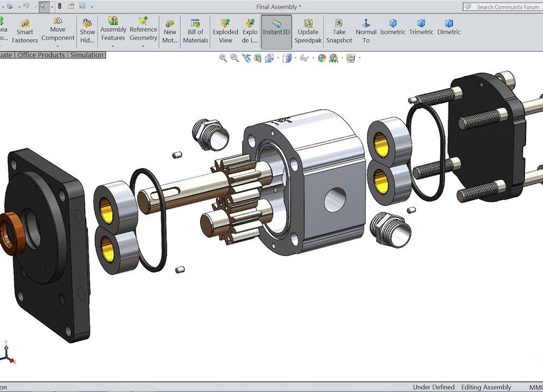543x392 pixels.
Task: Expand dropdown arrow next to Options icon
Action: (92, 7)
